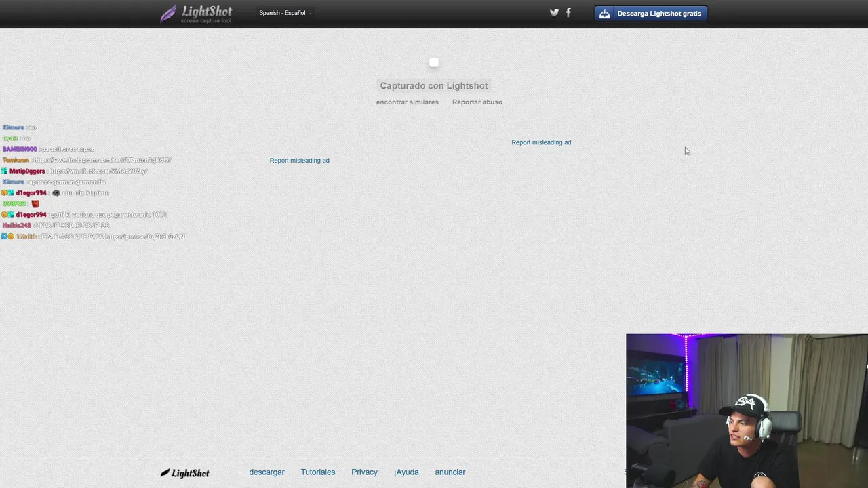Screen dimensions: 868x488
Task: Open the Tutoriales footer link
Action: click(x=318, y=472)
